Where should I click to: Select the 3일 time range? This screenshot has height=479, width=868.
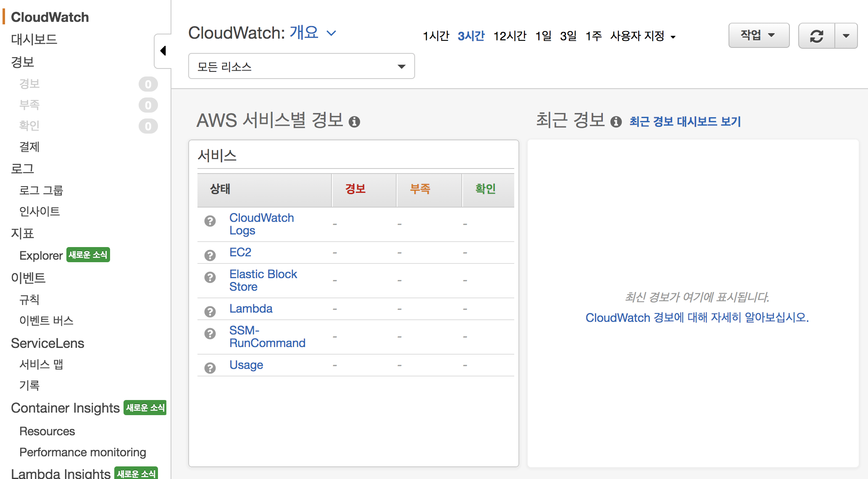click(x=568, y=36)
